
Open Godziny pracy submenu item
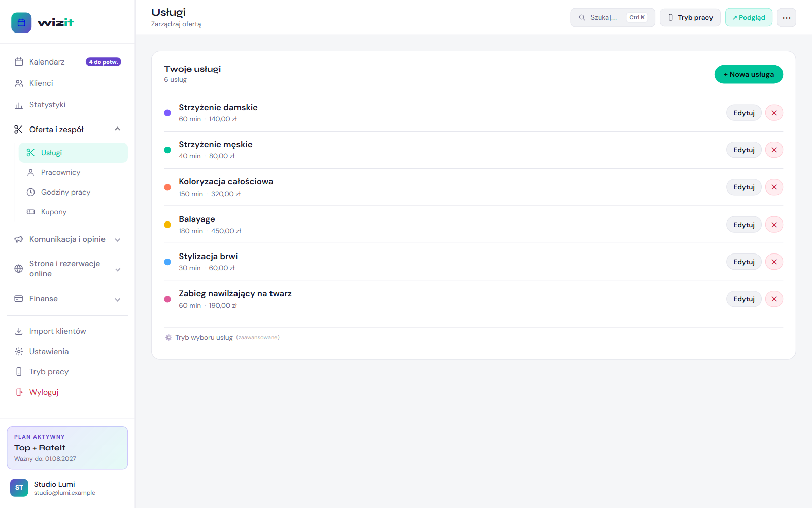click(x=73, y=192)
